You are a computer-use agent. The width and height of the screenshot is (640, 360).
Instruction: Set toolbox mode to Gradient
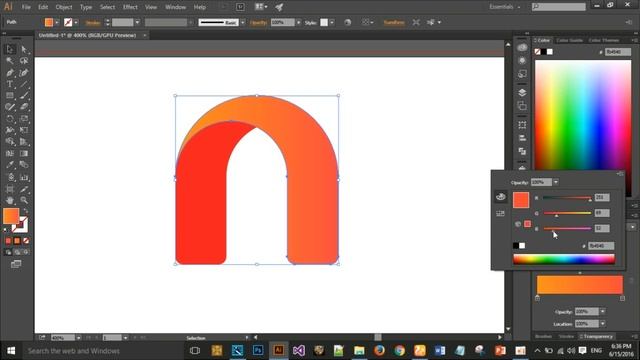point(17,241)
